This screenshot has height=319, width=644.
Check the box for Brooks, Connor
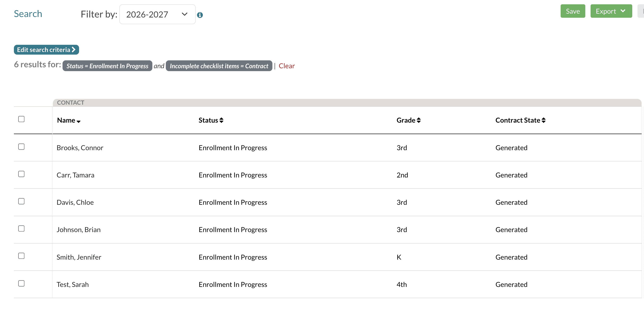(x=22, y=147)
